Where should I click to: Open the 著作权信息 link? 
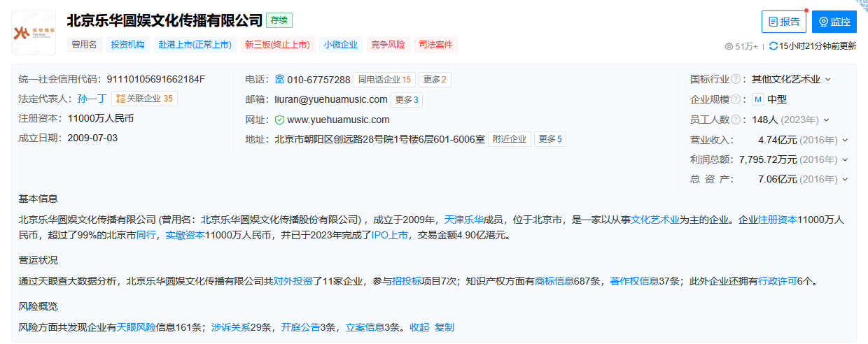click(x=634, y=282)
